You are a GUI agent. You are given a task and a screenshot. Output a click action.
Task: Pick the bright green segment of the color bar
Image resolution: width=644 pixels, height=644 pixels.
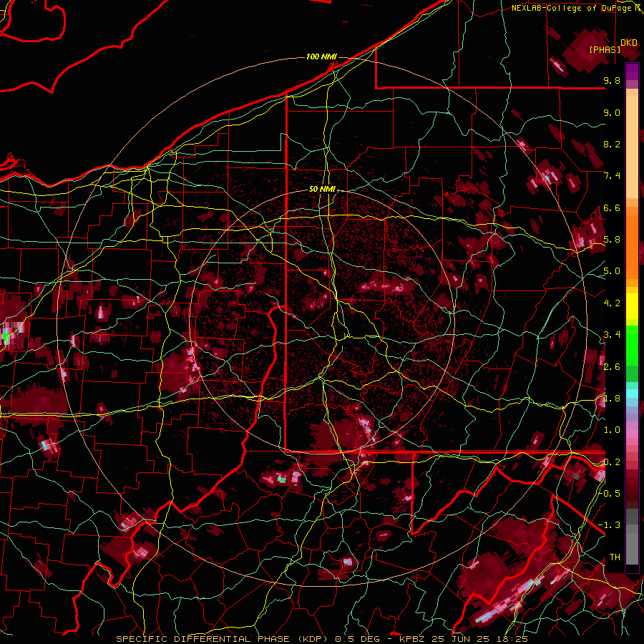click(x=632, y=346)
